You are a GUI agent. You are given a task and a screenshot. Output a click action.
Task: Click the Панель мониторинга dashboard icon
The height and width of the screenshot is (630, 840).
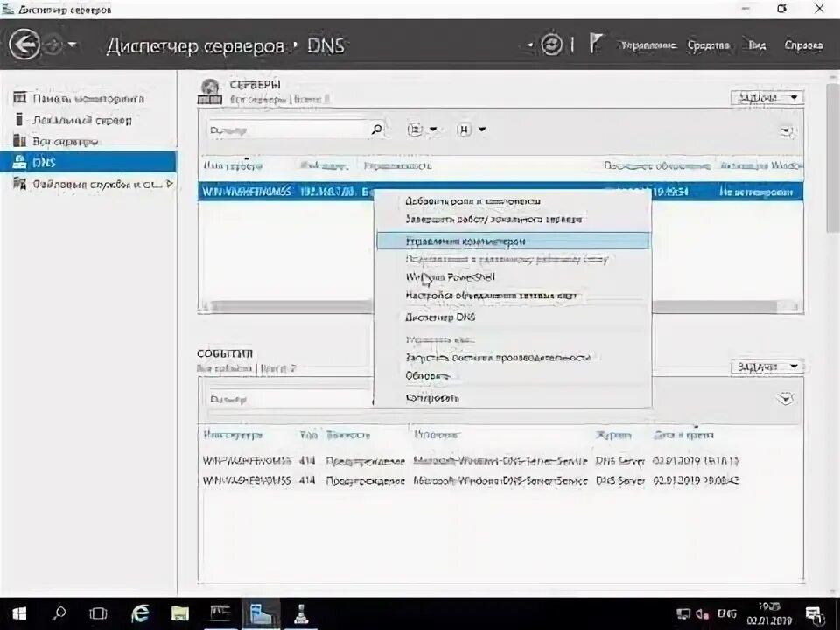[x=20, y=98]
